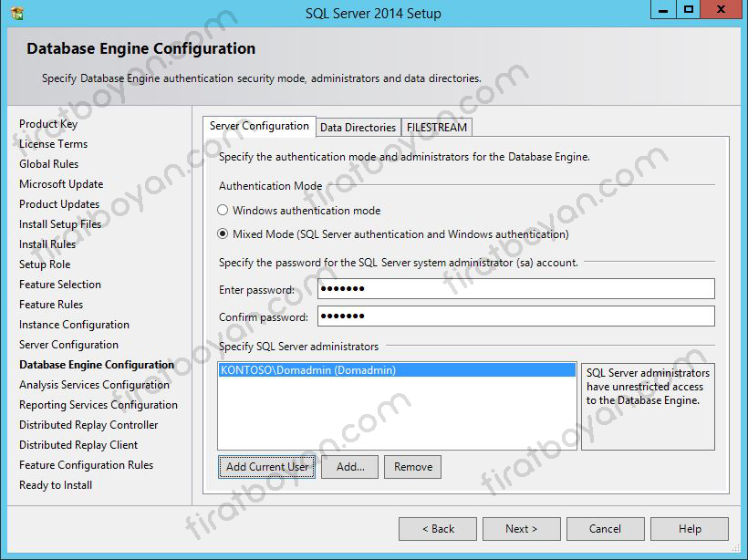
Task: Close the SQL Server 2014 Setup window
Action: (x=722, y=9)
